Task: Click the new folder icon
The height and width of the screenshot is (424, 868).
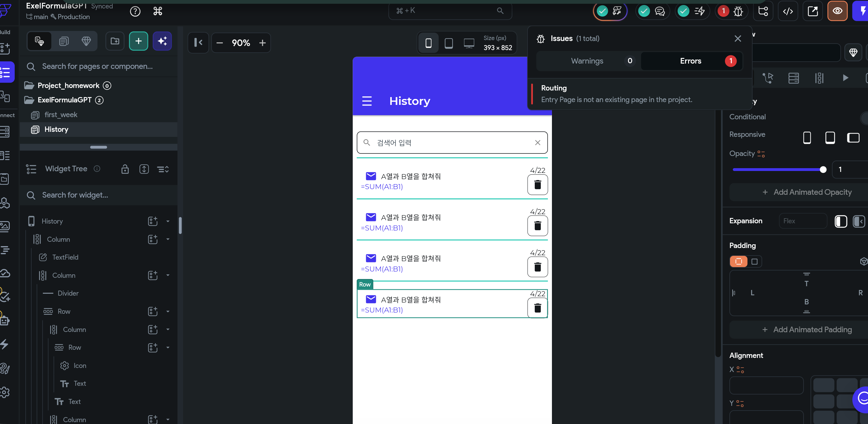Action: (115, 41)
